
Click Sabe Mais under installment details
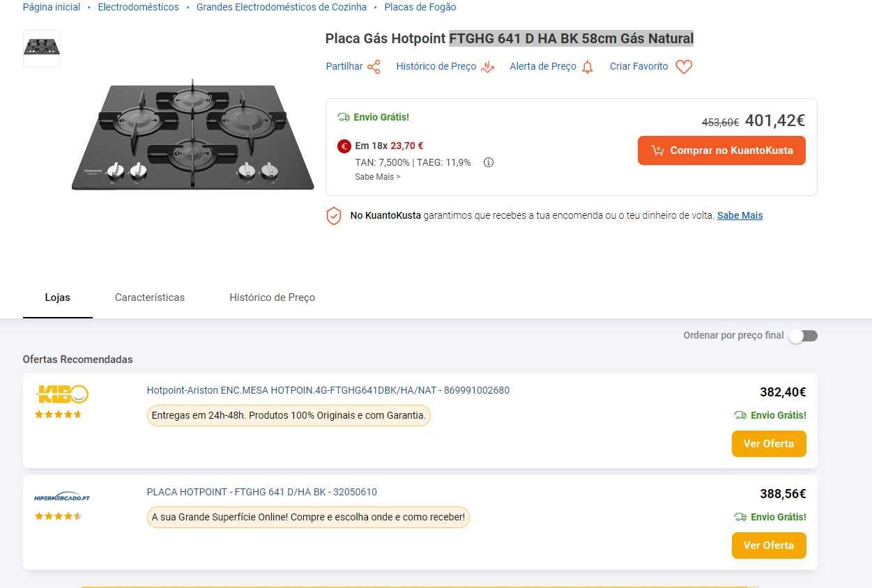pos(378,177)
